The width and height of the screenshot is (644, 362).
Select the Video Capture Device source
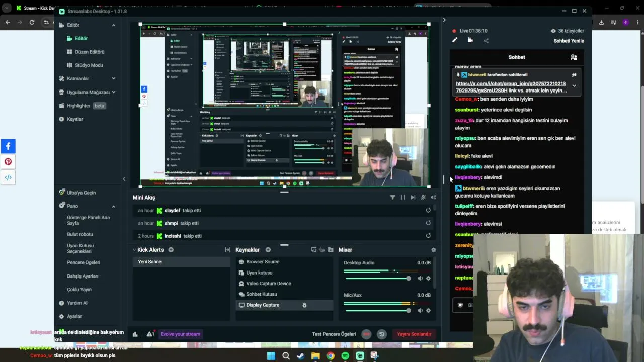tap(284, 284)
